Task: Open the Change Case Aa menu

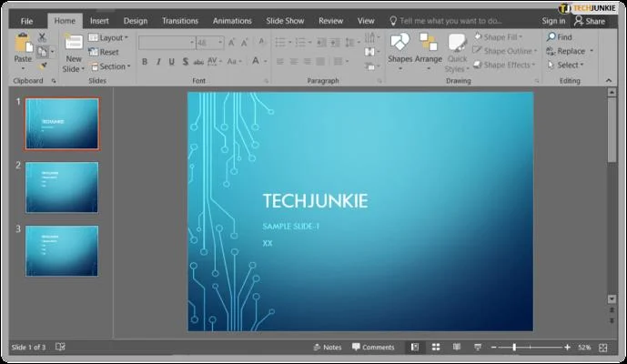Action: click(x=234, y=62)
